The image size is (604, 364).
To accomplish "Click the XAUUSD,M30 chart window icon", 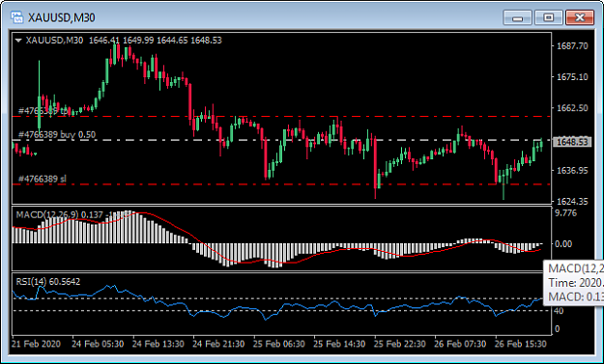I will coord(17,17).
